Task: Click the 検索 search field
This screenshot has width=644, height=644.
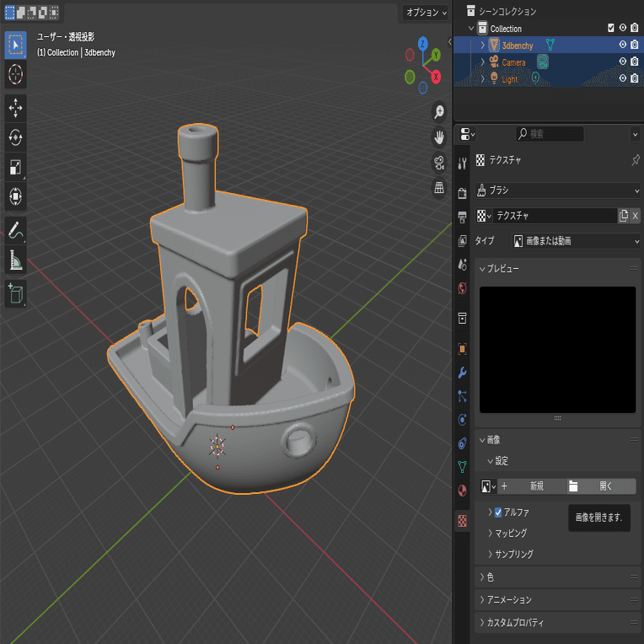Action: coord(550,134)
